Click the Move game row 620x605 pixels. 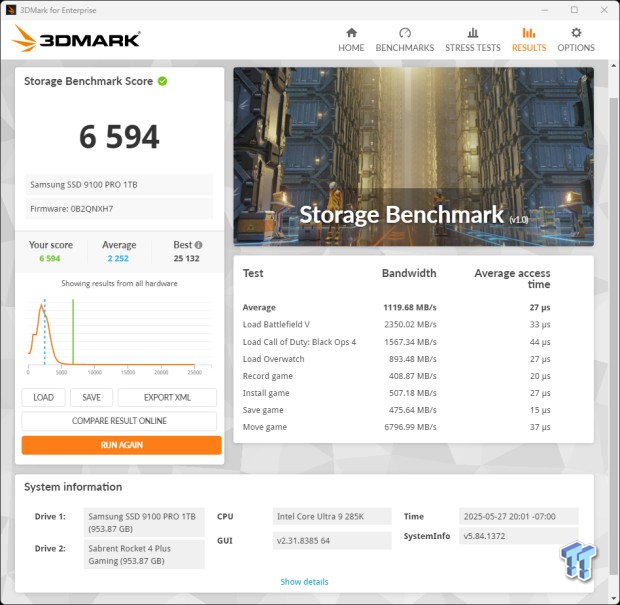(397, 427)
